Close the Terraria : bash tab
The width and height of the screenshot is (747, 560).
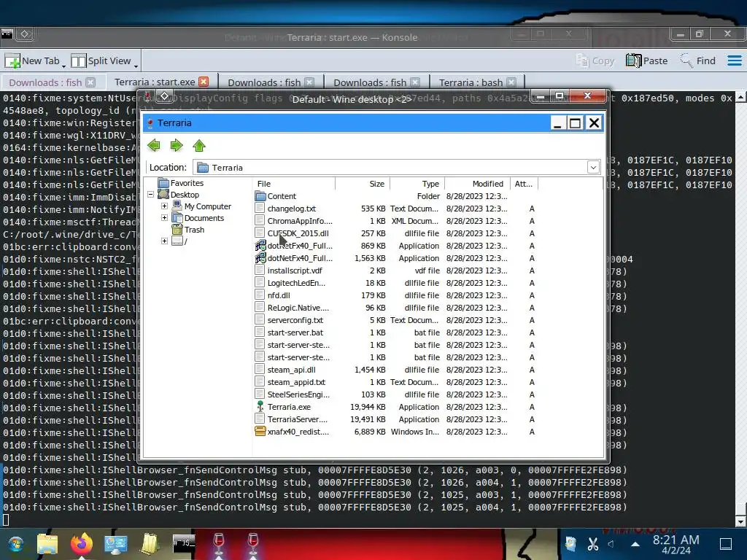[511, 82]
